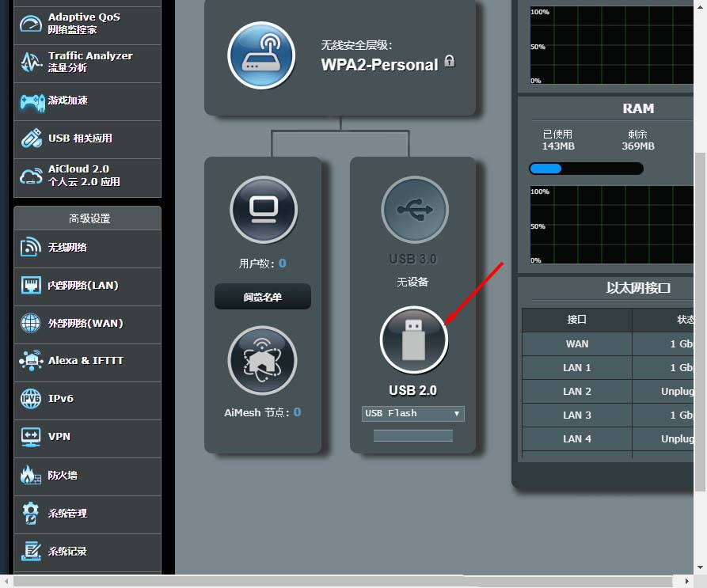Viewport: 707px width, 588px height.
Task: Click the router status circle icon
Action: pyautogui.click(x=261, y=55)
